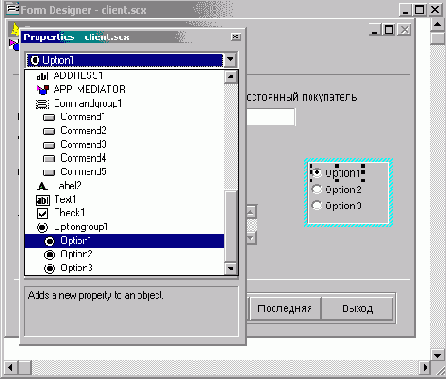The height and width of the screenshot is (379, 446).
Task: Choose Command2 from the object list
Action: [x=124, y=131]
